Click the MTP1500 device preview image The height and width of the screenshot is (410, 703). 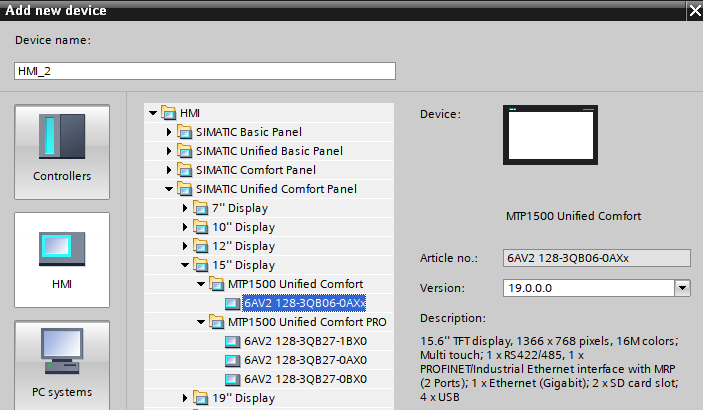tap(551, 135)
